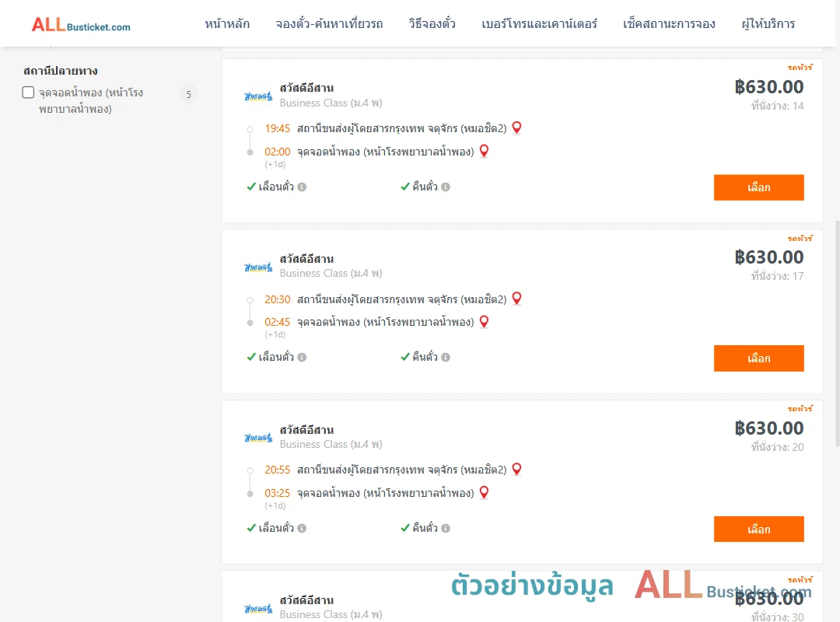Go to หน้าหลัก menu item
The width and height of the screenshot is (840, 622).
point(227,24)
